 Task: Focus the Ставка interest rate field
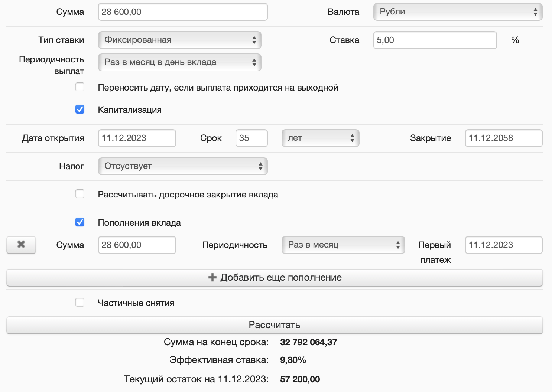(x=435, y=40)
